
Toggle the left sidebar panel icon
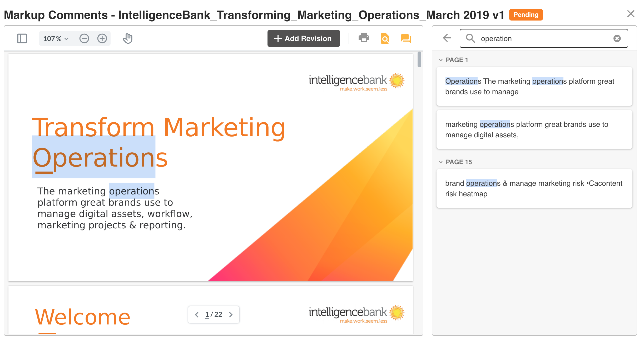pyautogui.click(x=22, y=38)
